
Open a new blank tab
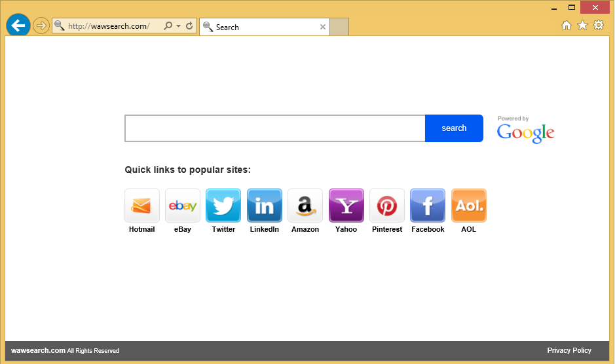[339, 27]
